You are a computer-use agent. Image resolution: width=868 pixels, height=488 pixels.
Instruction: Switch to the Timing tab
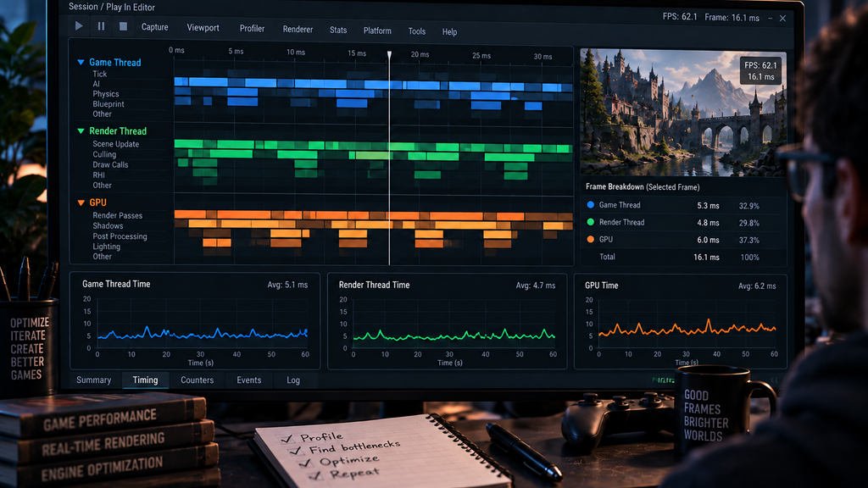click(x=145, y=380)
